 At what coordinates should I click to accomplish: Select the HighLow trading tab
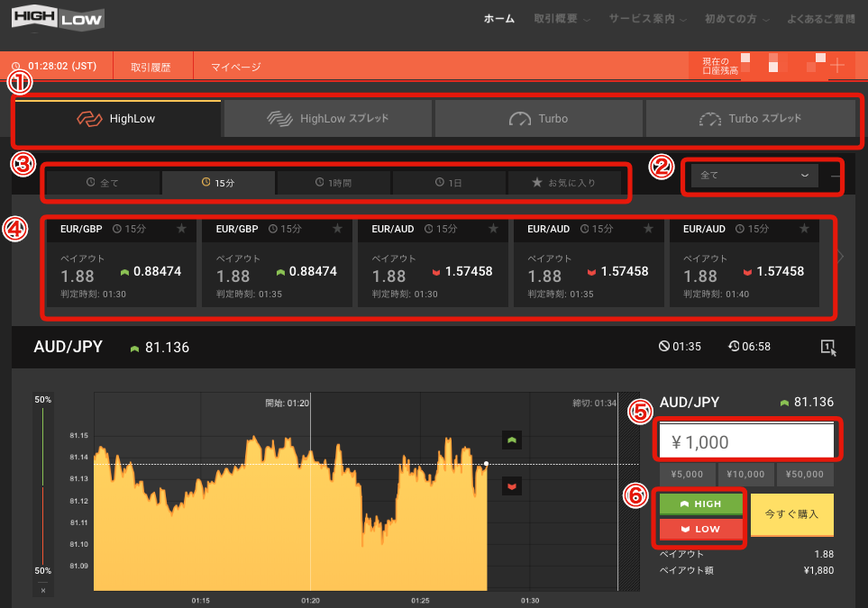(x=118, y=118)
